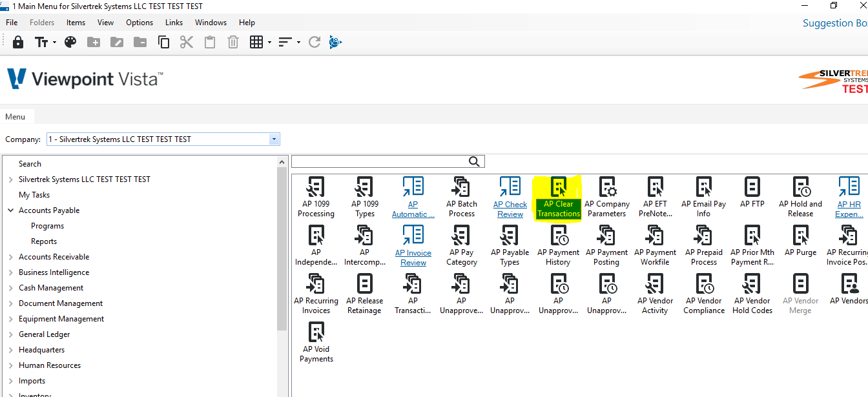Click the add folder toolbar icon
The image size is (868, 397).
click(94, 42)
